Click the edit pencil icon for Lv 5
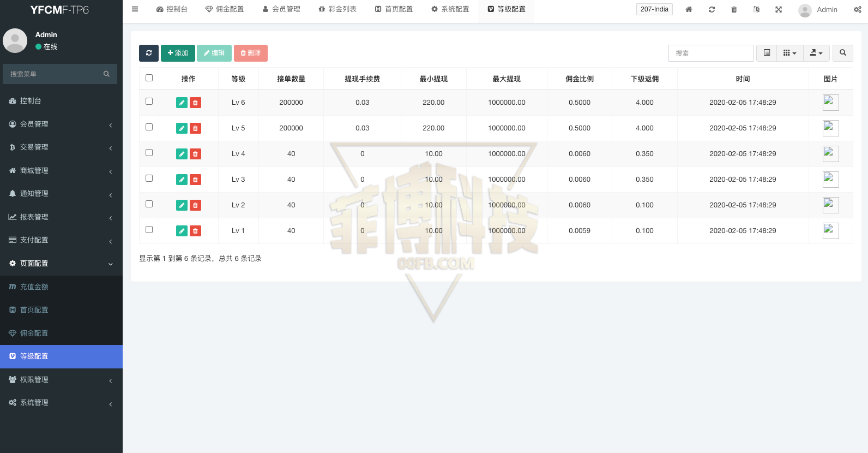The image size is (868, 453). (182, 128)
